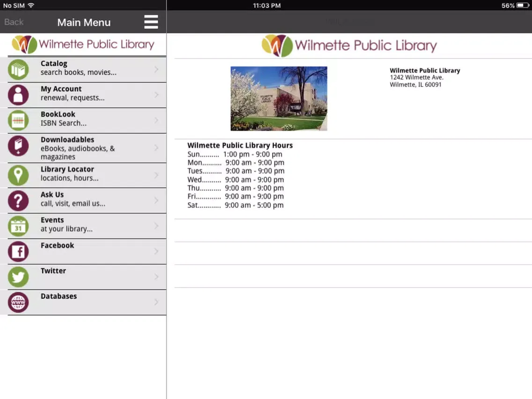Tap the battery status icon
Image resolution: width=532 pixels, height=399 pixels.
(523, 6)
